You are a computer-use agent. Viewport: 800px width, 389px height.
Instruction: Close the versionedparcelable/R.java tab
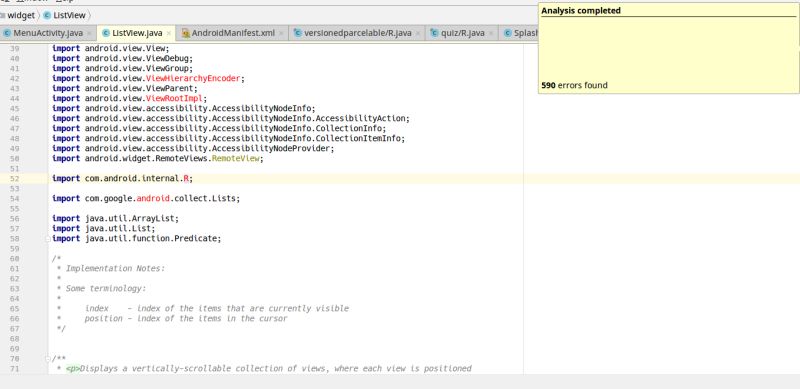[x=418, y=33]
